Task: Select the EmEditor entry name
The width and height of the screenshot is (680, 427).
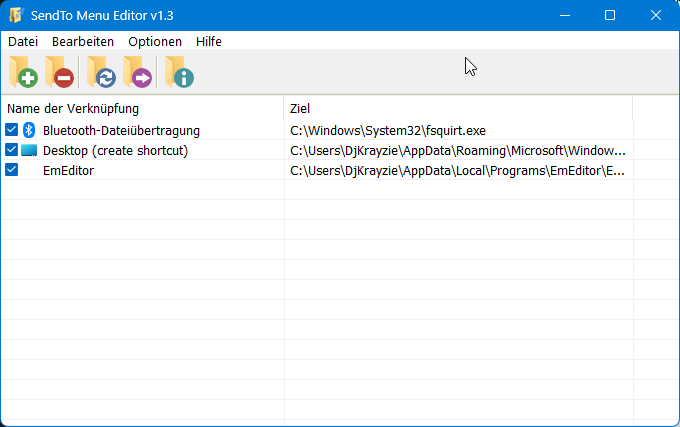Action: coord(69,171)
